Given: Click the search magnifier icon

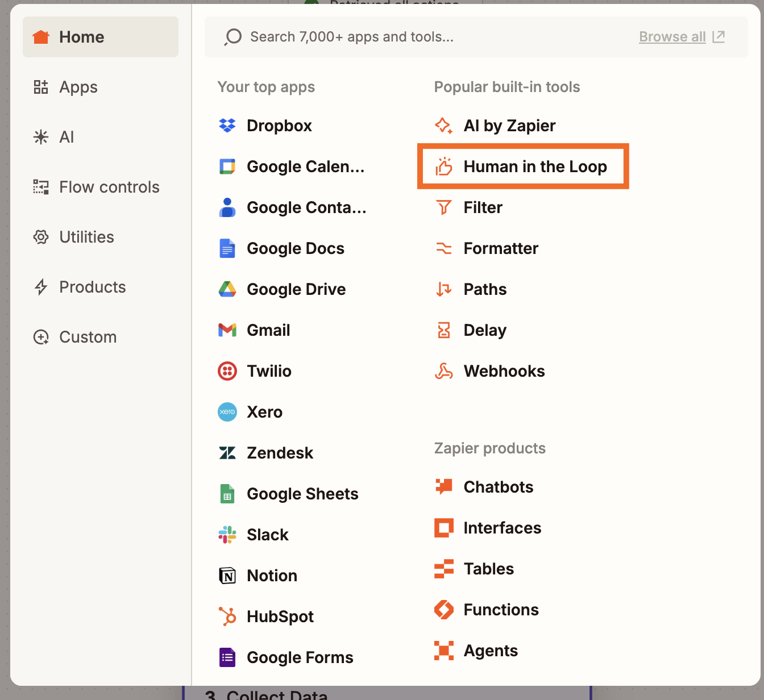Looking at the screenshot, I should coord(233,37).
